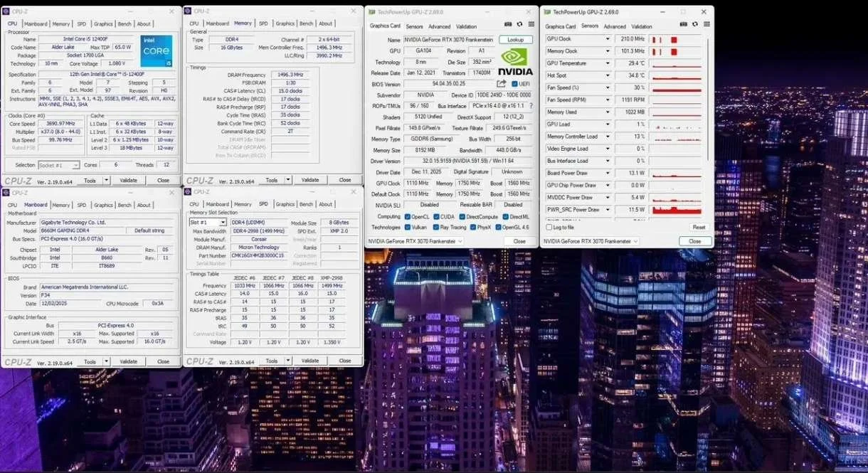Open Validation tab in GPU-Z Sensors window

coord(642,26)
